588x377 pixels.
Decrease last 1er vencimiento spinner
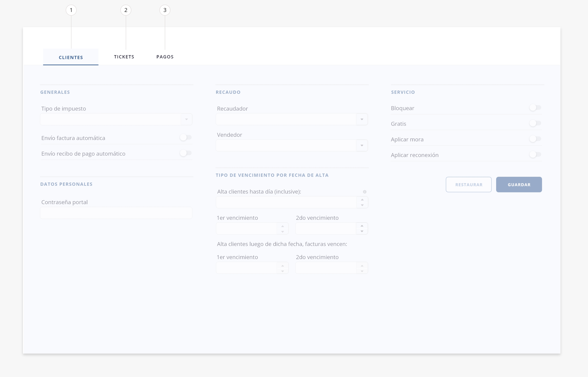283,271
